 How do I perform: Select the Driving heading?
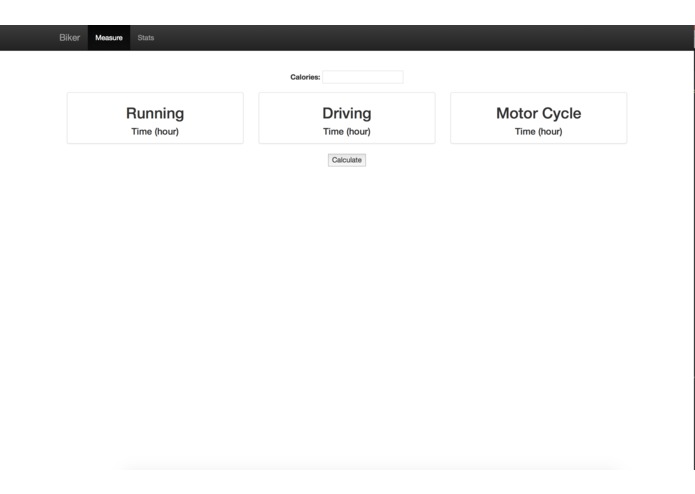point(347,113)
